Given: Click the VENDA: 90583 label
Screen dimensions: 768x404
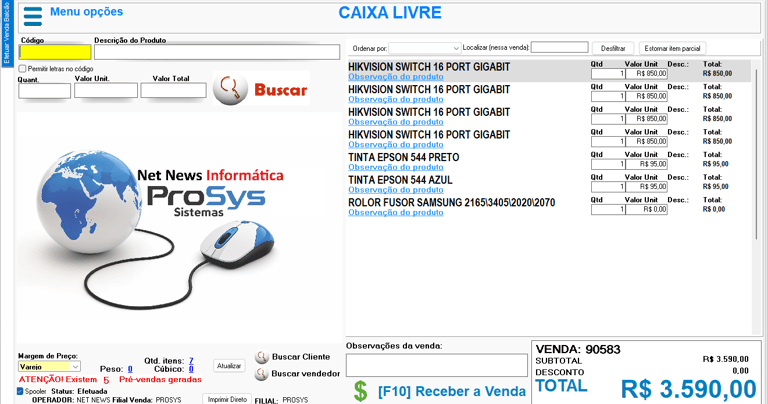Looking at the screenshot, I should point(578,349).
